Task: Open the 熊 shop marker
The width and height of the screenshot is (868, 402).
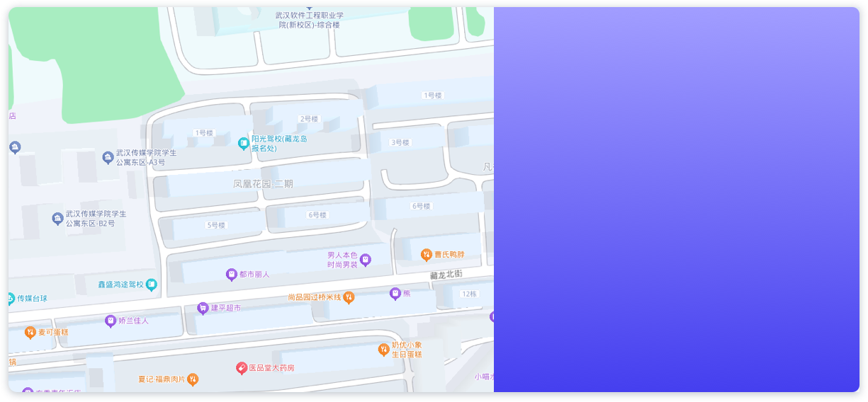Action: (x=395, y=293)
